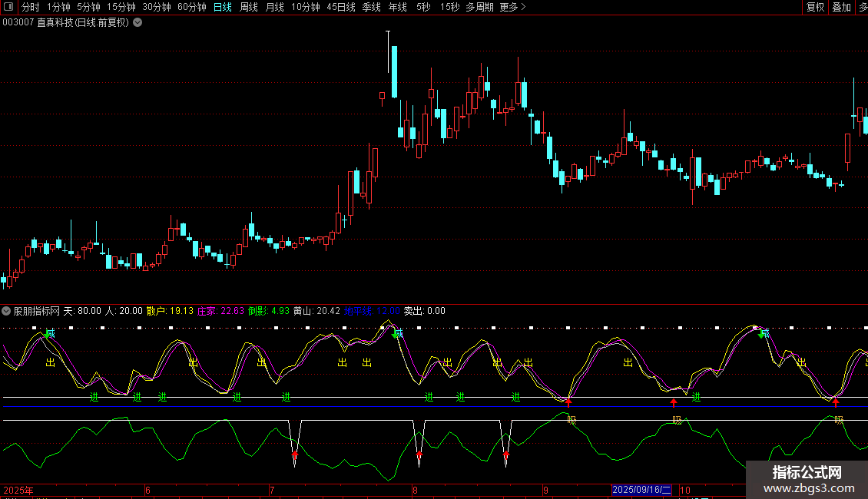Viewport: 868px width, 499px height.
Task: Switch the chart to 月线 monthly
Action: click(274, 7)
